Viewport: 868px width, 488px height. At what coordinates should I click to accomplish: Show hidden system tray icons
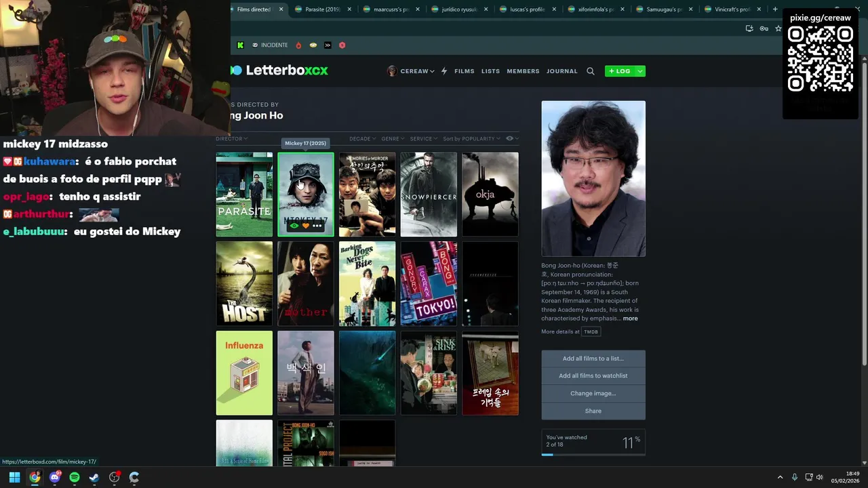780,477
